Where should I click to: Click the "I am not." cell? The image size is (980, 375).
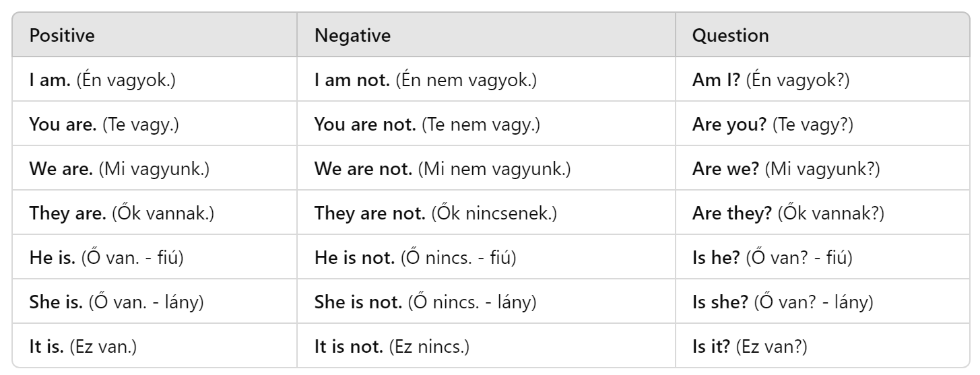426,81
